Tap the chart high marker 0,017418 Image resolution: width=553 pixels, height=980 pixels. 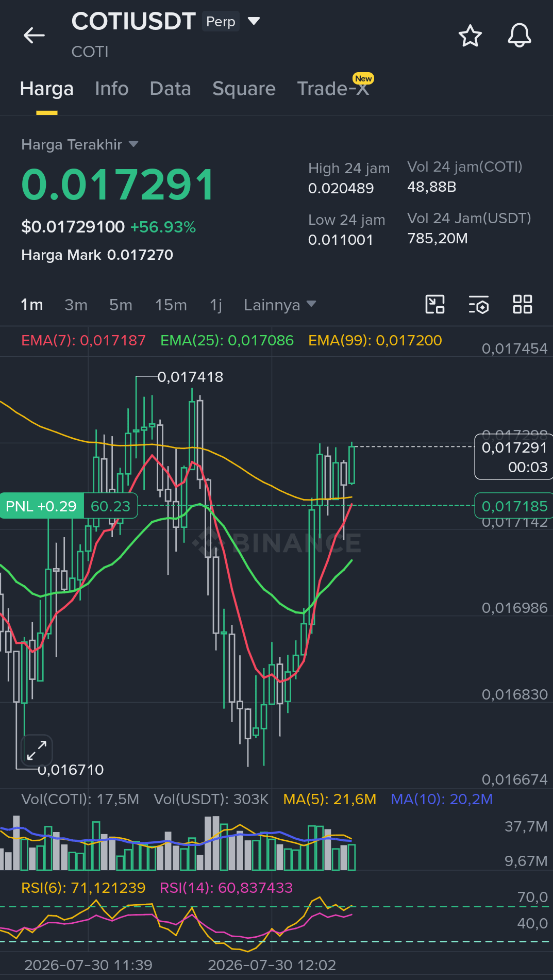pos(190,377)
